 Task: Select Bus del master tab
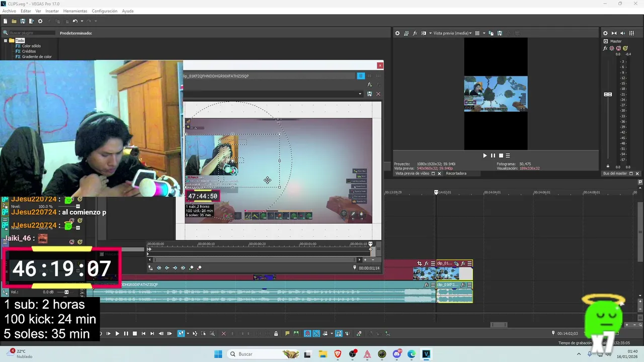click(615, 173)
